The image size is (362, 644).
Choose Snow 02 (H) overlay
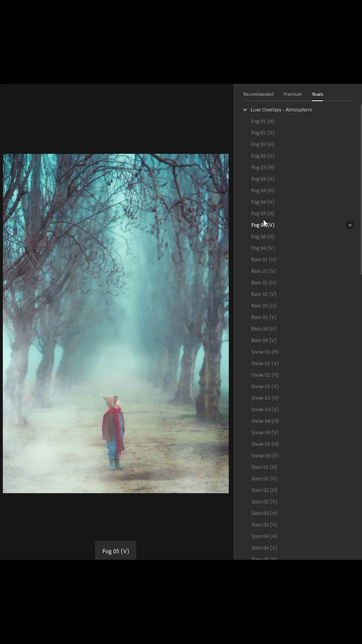(265, 375)
